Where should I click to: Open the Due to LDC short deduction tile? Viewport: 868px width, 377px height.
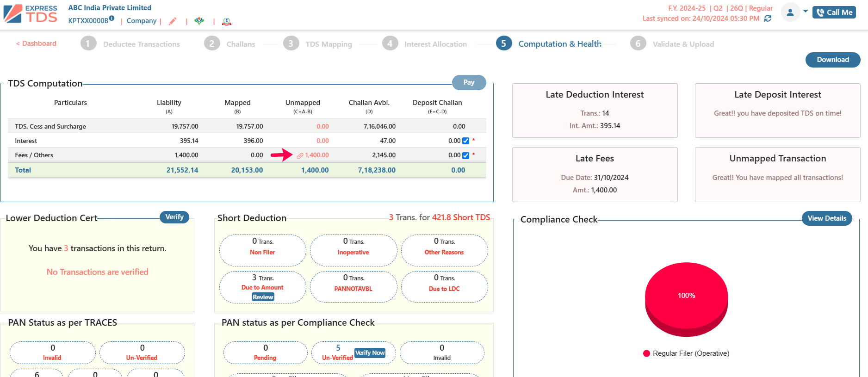(444, 287)
